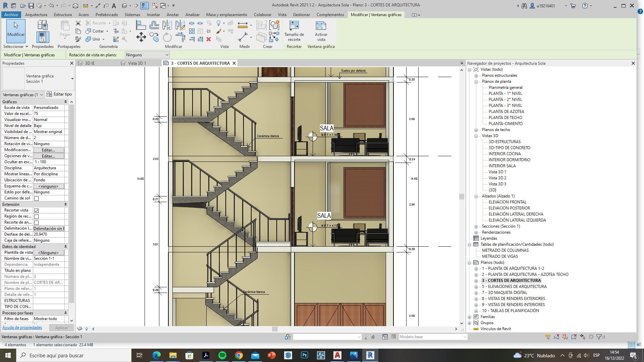Collapse Vistas 3D tree node
The height and width of the screenshot is (362, 644).
(476, 136)
